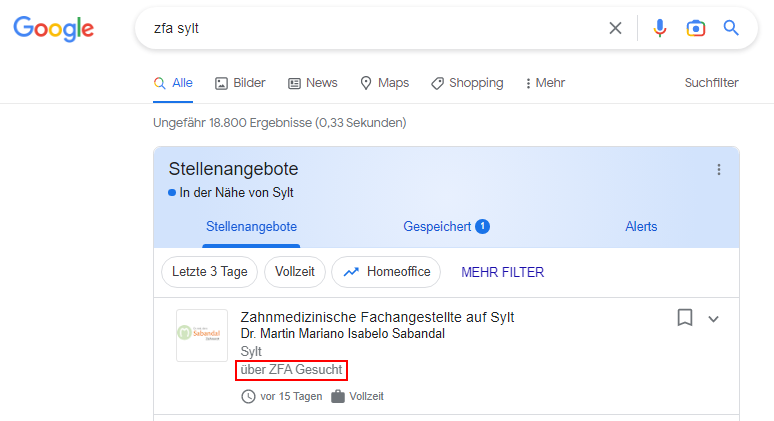Submit search with magnifying glass icon
This screenshot has width=774, height=421.
click(x=731, y=28)
